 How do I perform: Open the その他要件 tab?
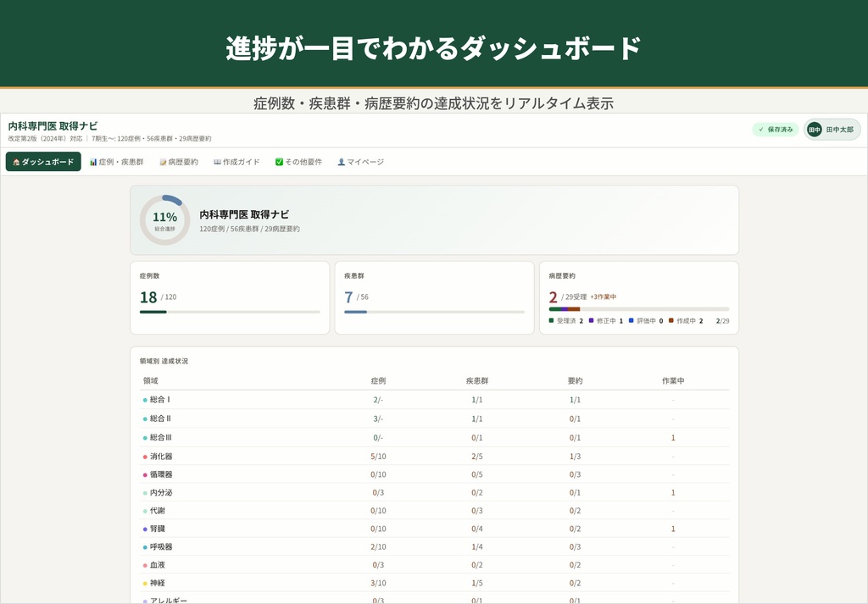[298, 162]
